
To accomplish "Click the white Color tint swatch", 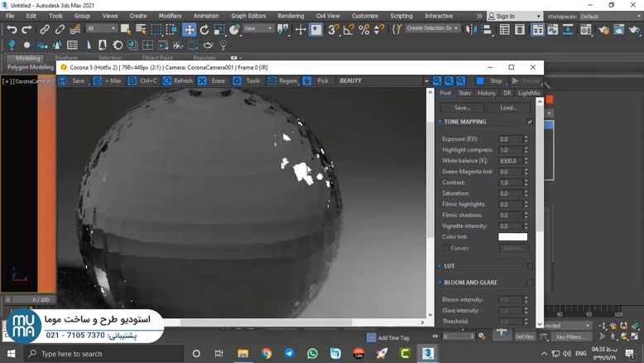I will 512,237.
